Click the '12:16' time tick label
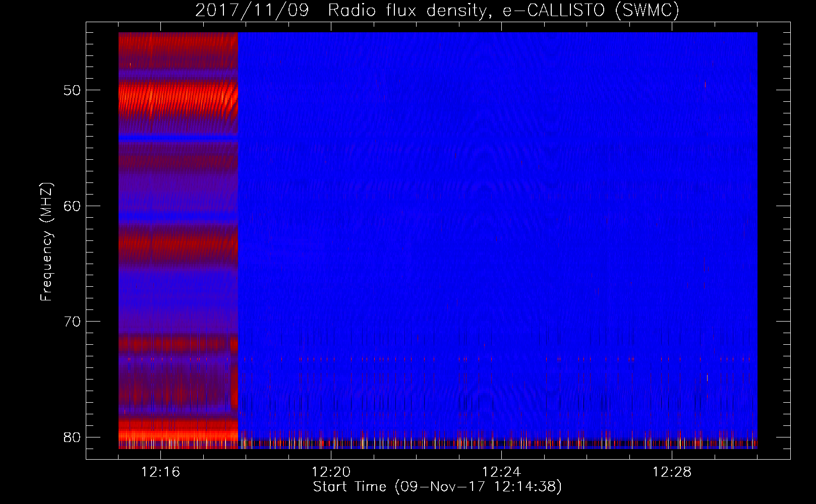 click(x=160, y=472)
